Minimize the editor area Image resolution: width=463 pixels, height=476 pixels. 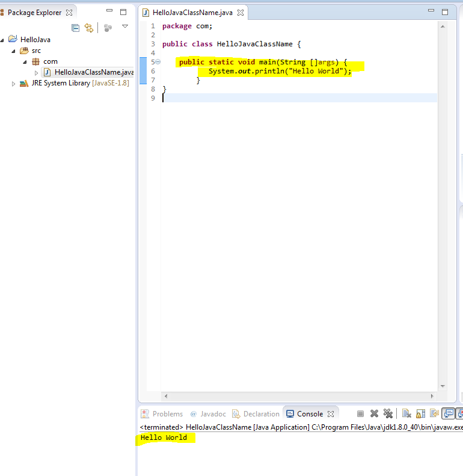(x=431, y=11)
